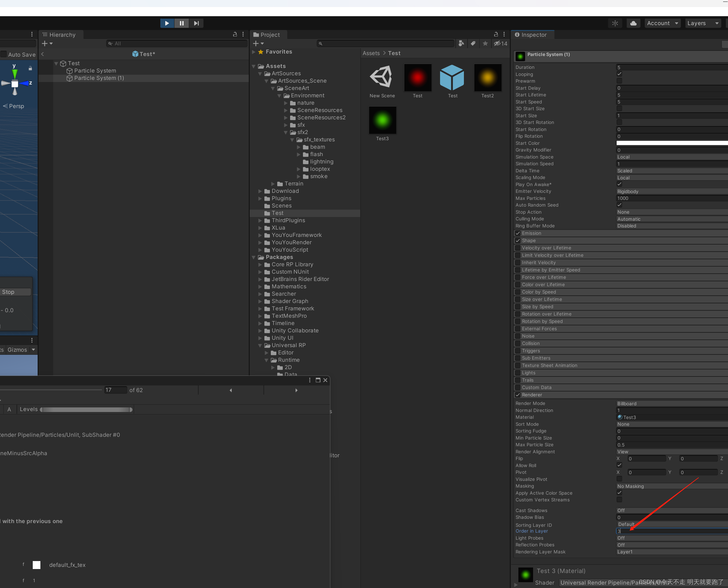Expand the Favorites section
Screen dimensions: 728x588
tap(254, 52)
